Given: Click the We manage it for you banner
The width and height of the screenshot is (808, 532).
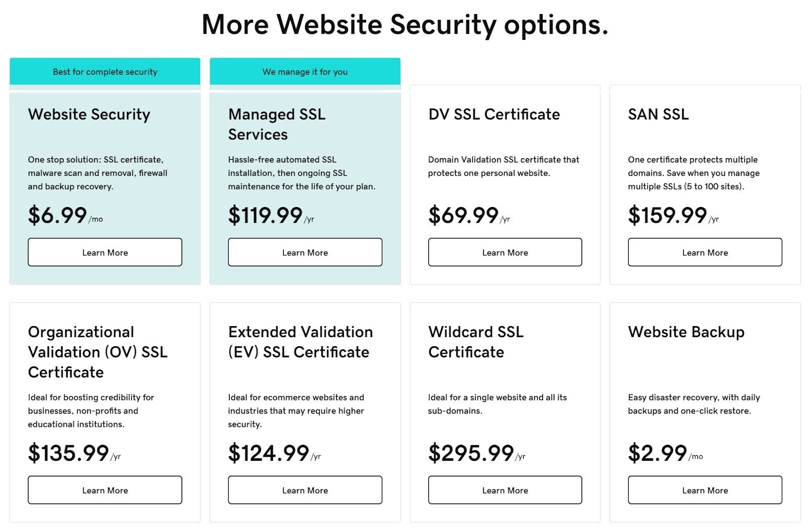Looking at the screenshot, I should 305,72.
